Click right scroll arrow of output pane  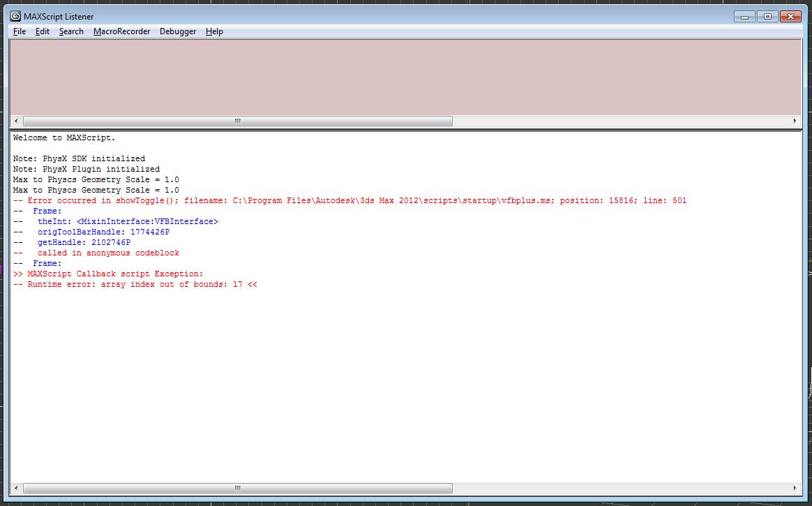[795, 488]
